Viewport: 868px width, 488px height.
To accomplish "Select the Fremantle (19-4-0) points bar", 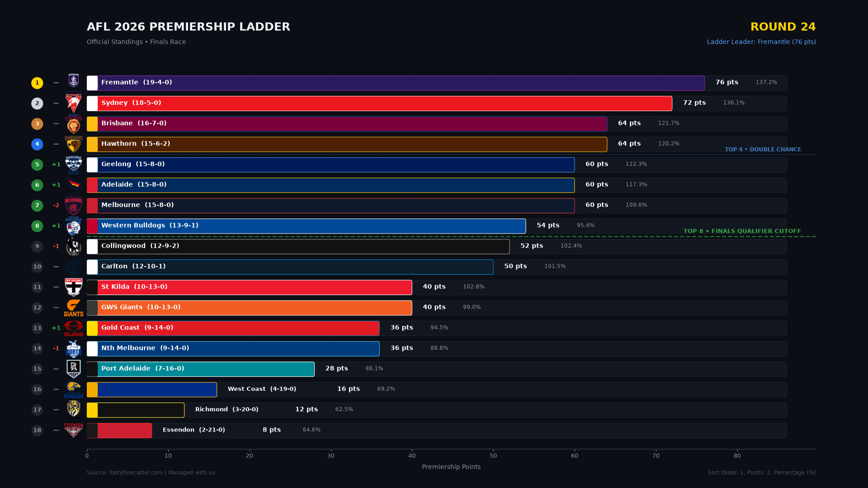I will tap(396, 83).
